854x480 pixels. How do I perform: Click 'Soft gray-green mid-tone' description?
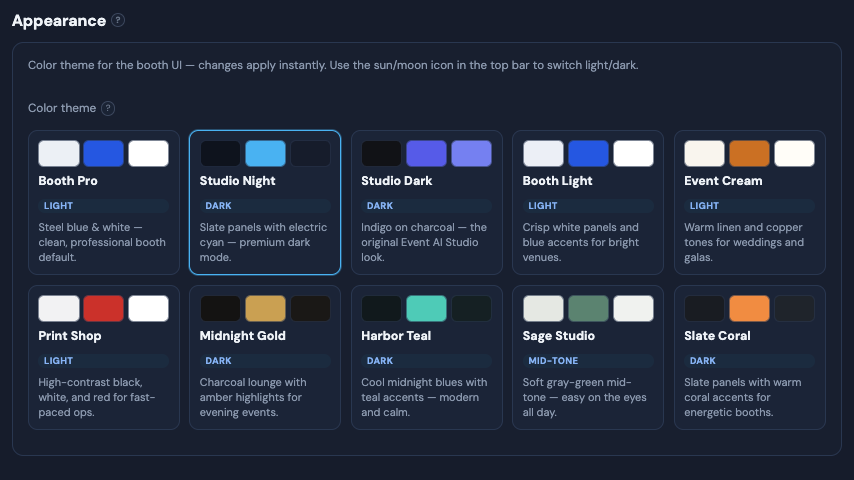[x=584, y=397]
